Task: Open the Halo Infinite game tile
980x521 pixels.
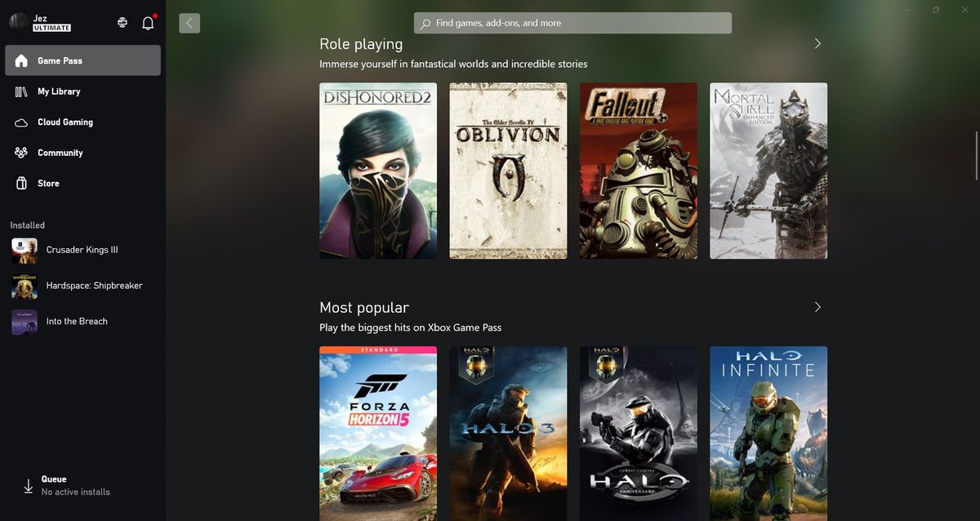Action: tap(768, 433)
